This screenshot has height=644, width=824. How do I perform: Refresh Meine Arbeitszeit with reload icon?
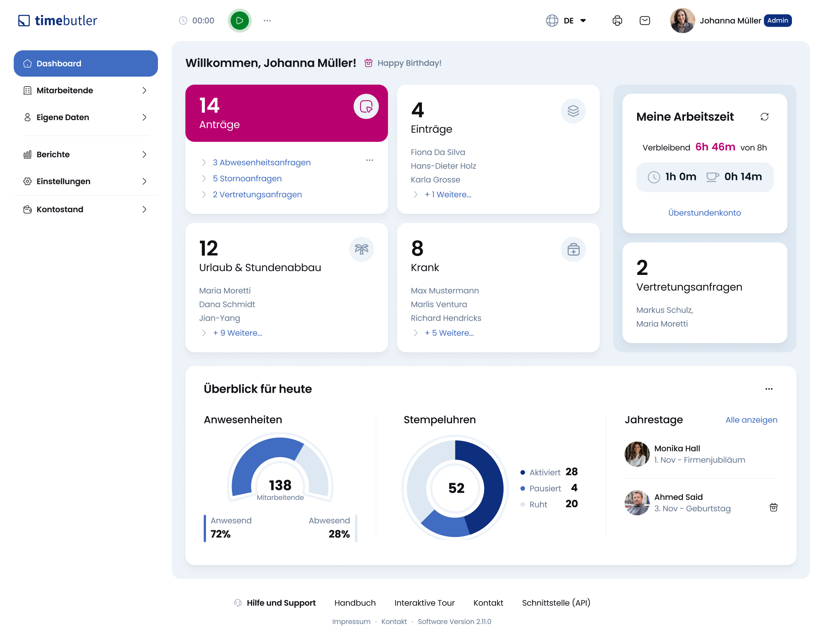[x=764, y=117]
